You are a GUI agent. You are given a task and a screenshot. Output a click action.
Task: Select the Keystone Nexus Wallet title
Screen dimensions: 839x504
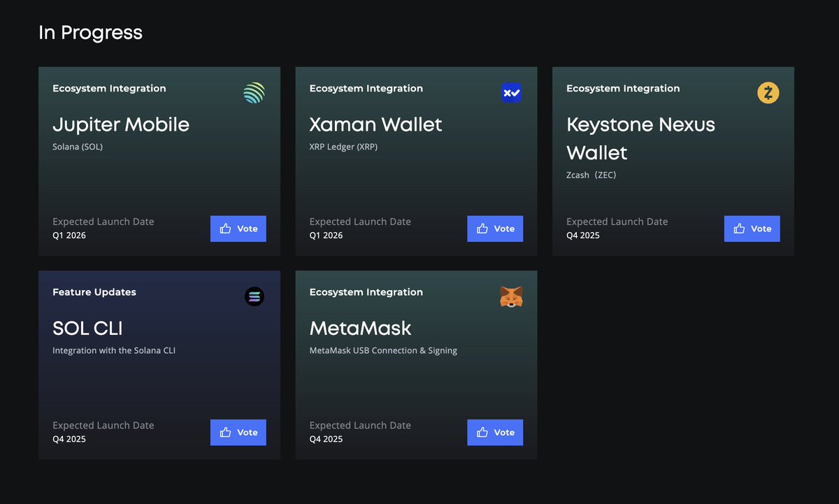tap(641, 138)
